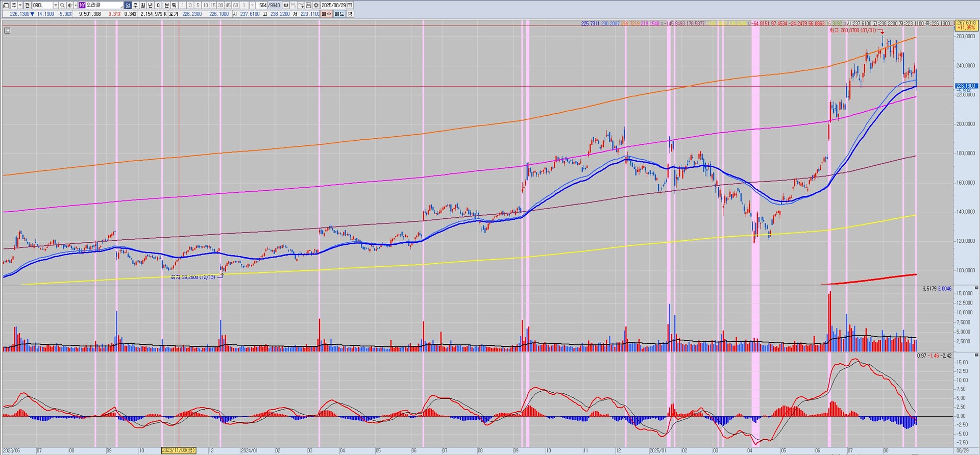The width and height of the screenshot is (980, 455).
Task: Click the floppy disk save icon
Action: (x=309, y=5)
